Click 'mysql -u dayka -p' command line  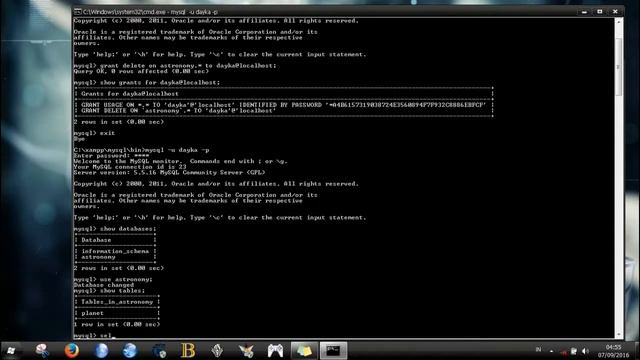point(141,150)
